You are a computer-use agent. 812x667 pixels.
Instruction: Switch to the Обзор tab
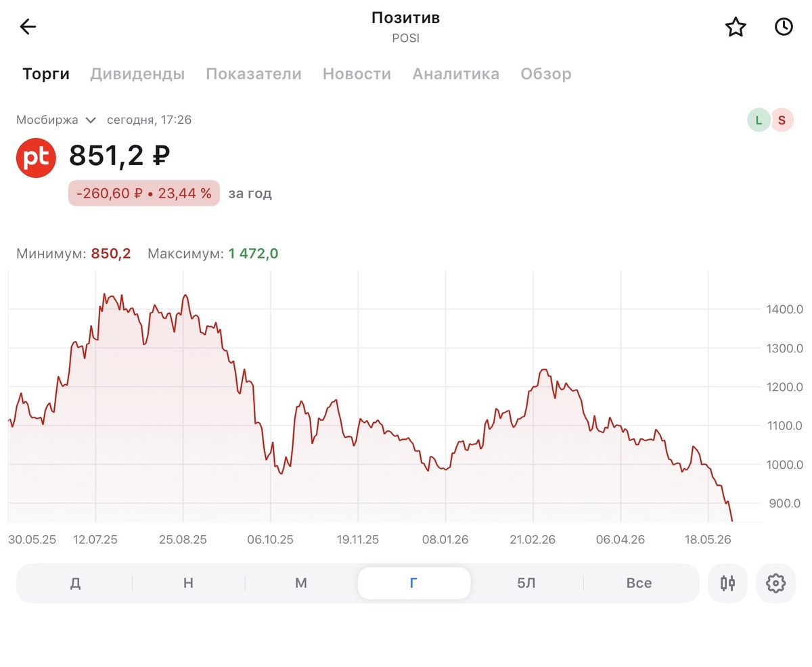click(546, 74)
